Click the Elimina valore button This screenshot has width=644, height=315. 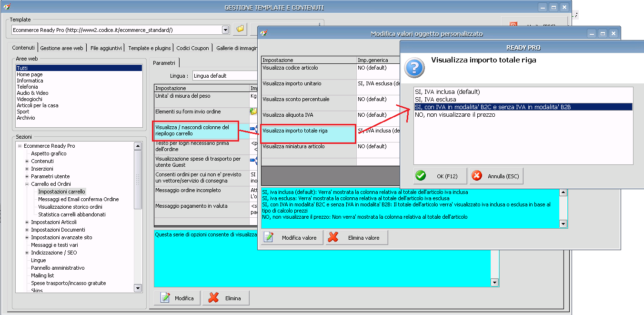point(357,237)
